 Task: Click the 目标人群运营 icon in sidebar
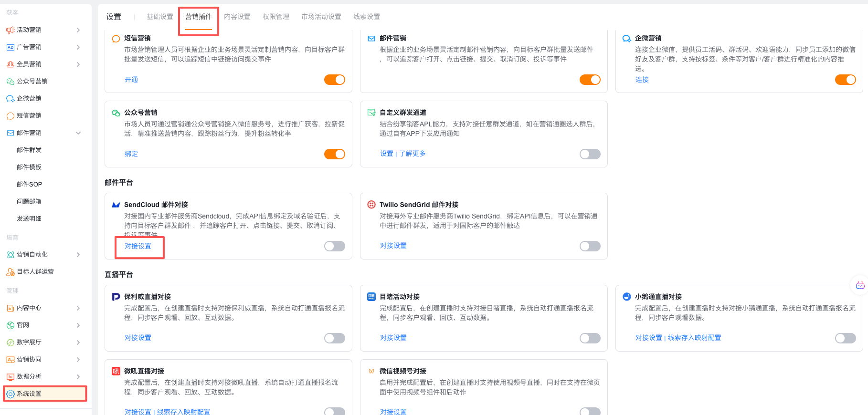(10, 272)
